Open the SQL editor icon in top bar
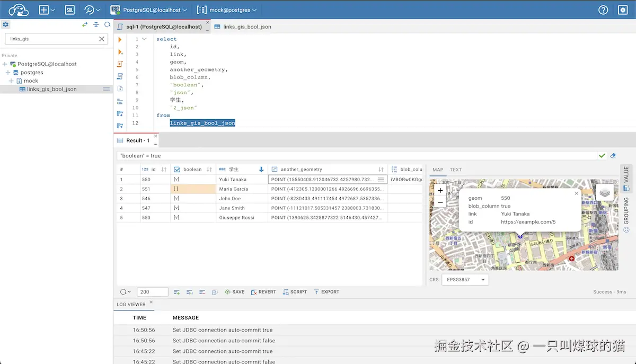Screen dimensions: 636x364 pyautogui.click(x=69, y=10)
